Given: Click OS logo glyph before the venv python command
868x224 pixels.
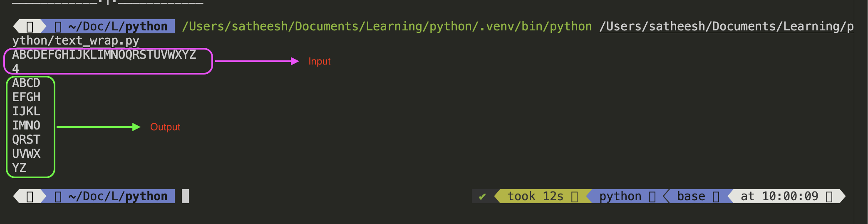Looking at the screenshot, I should (30, 27).
